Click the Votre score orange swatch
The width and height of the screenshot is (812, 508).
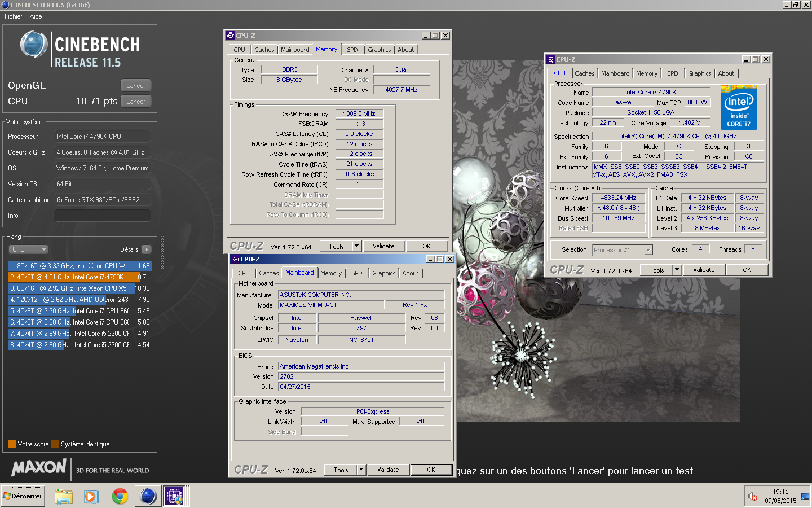coord(12,444)
